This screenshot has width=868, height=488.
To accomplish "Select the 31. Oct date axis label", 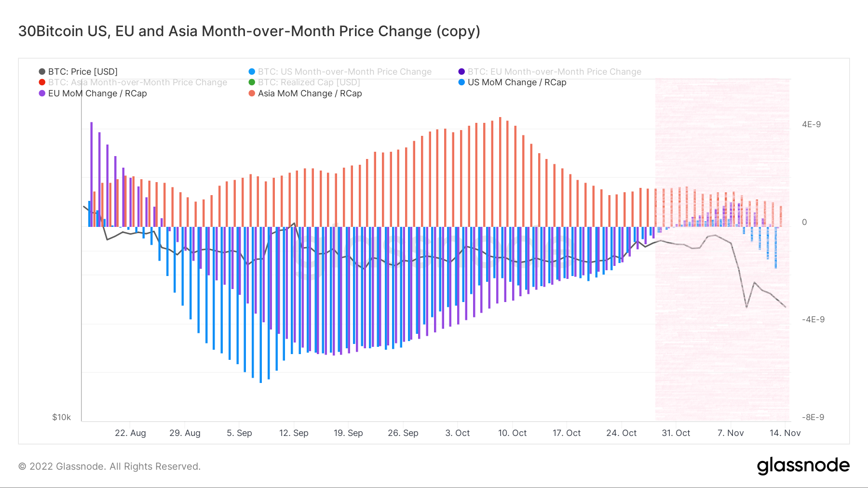I will 676,433.
